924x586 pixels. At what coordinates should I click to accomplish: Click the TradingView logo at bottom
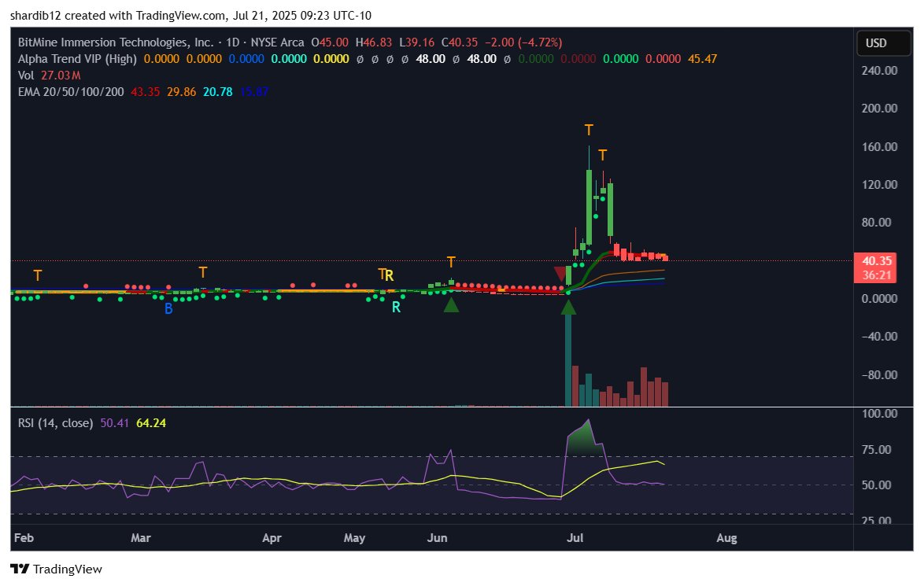click(57, 569)
